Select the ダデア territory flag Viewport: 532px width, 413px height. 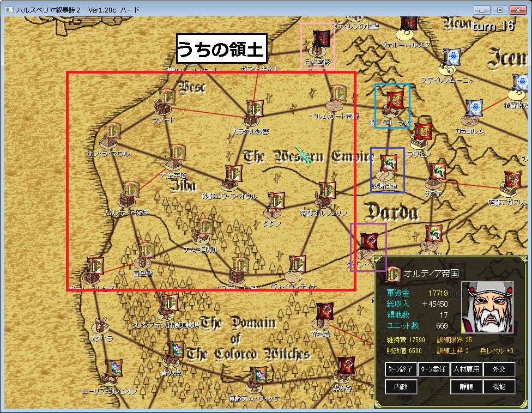pyautogui.click(x=438, y=172)
